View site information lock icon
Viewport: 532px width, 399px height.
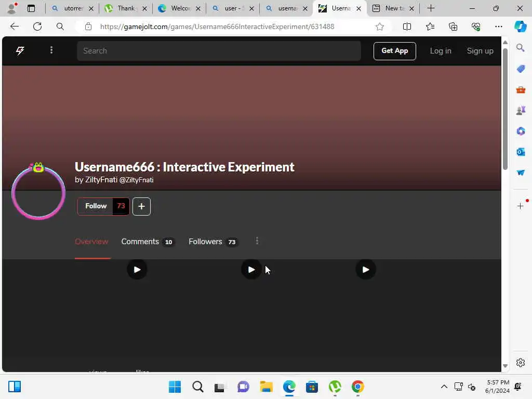(88, 26)
